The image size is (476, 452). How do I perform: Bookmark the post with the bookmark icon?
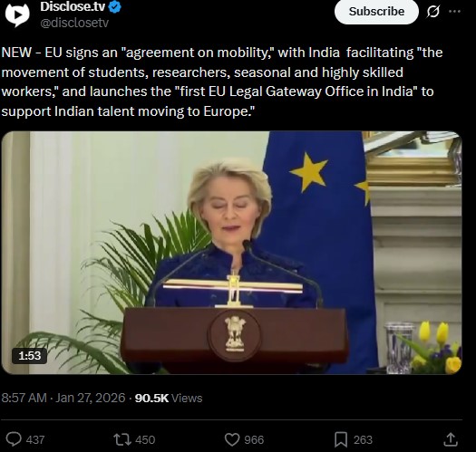click(341, 439)
